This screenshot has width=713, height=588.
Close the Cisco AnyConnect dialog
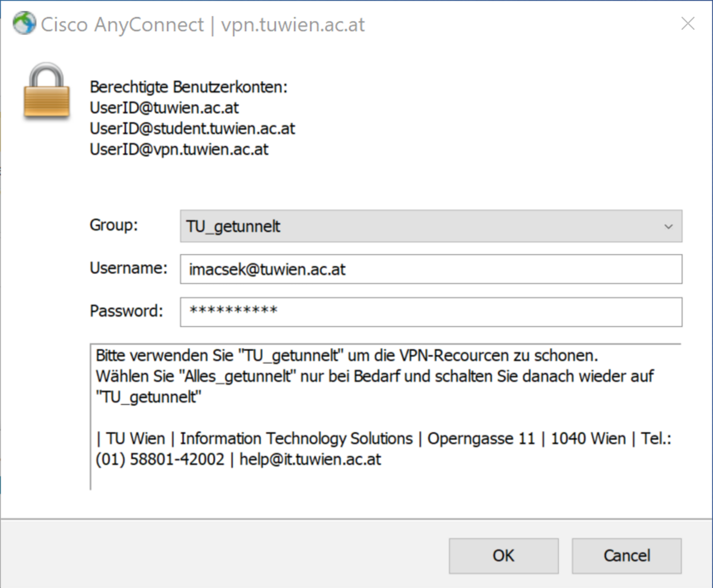(x=688, y=24)
